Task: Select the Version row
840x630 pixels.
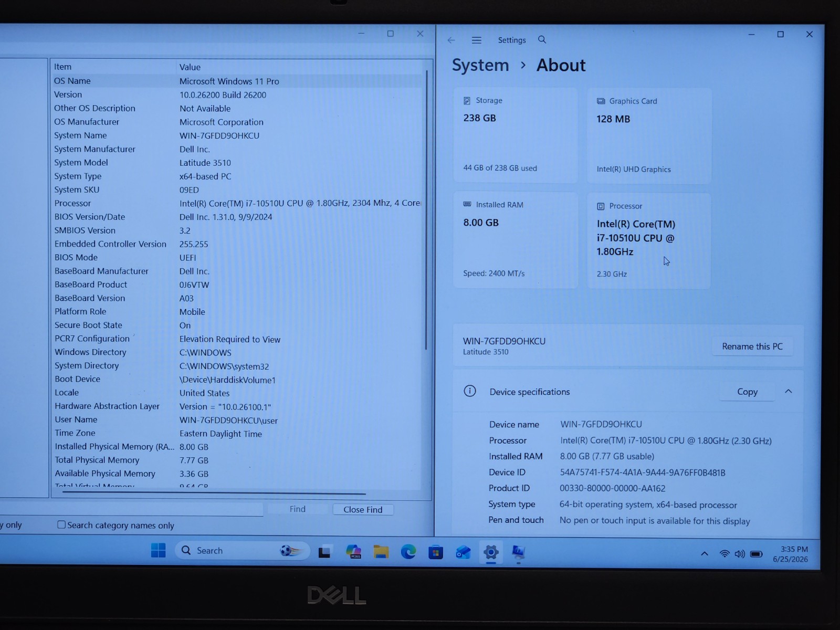Action: click(237, 94)
